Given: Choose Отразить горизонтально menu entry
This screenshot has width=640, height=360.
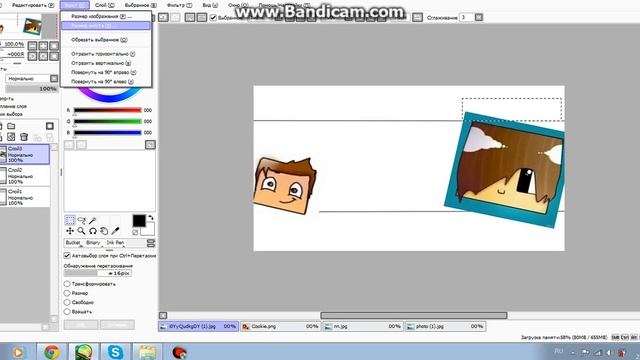Looking at the screenshot, I should [106, 54].
